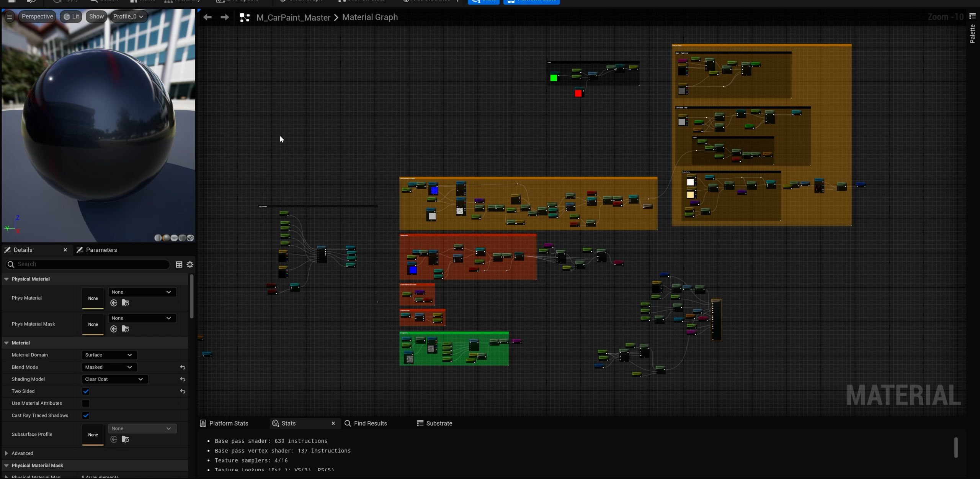980x479 pixels.
Task: Open Details panel settings gear
Action: pyautogui.click(x=190, y=264)
